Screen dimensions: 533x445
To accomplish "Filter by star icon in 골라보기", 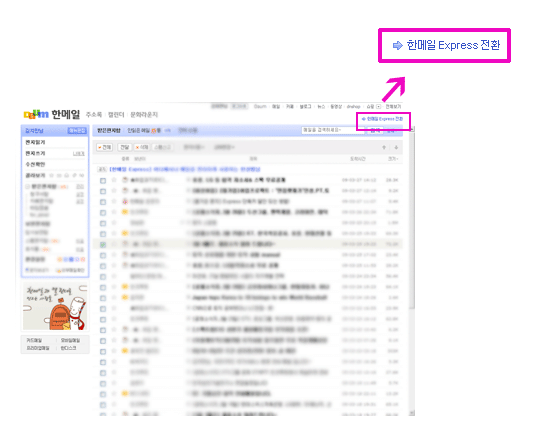I will 52,175.
